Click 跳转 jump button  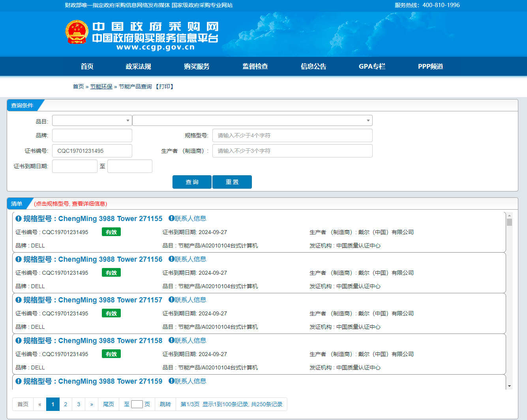(165, 404)
